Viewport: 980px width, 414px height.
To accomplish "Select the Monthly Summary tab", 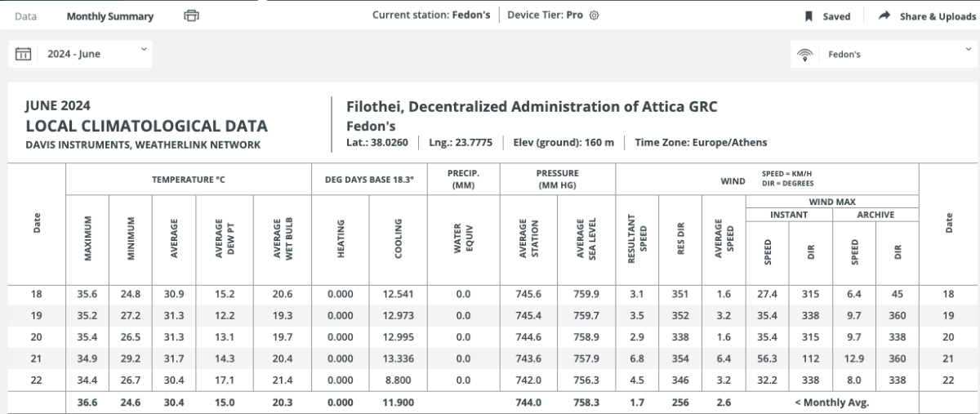I will tap(109, 16).
